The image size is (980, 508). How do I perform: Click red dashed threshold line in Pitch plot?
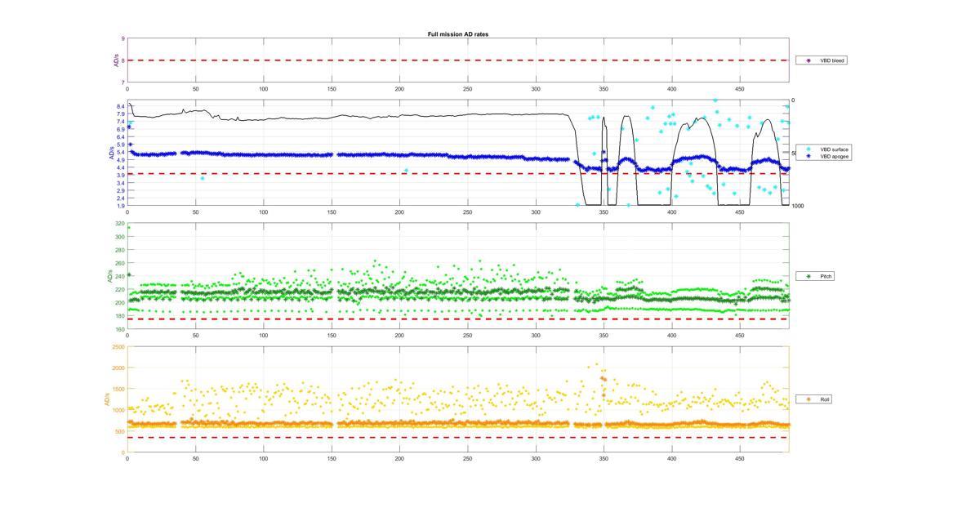tap(457, 319)
